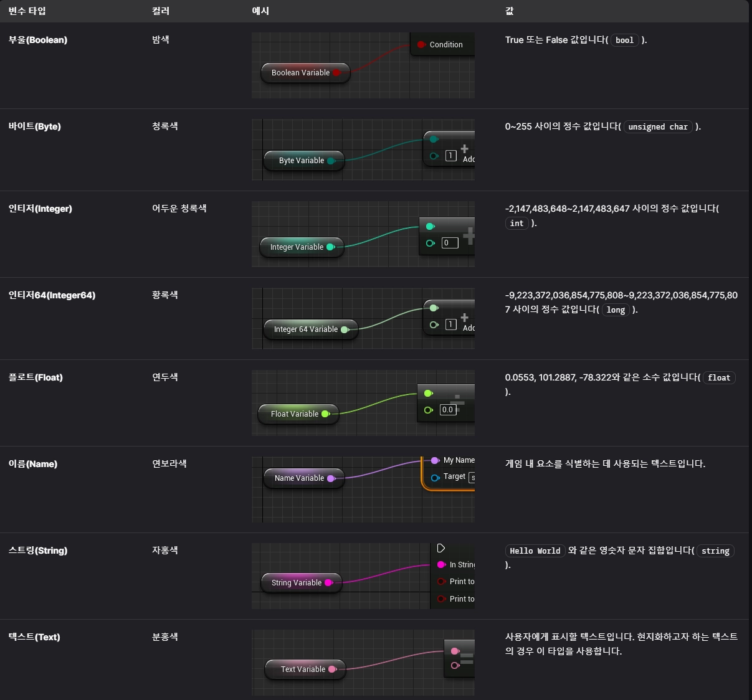Click the 텍스트(Text) row label

34,637
